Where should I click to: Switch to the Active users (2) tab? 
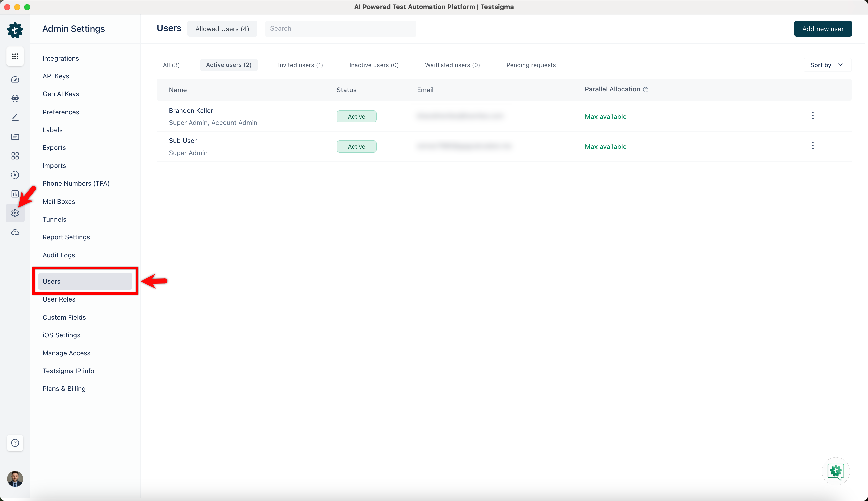(229, 65)
